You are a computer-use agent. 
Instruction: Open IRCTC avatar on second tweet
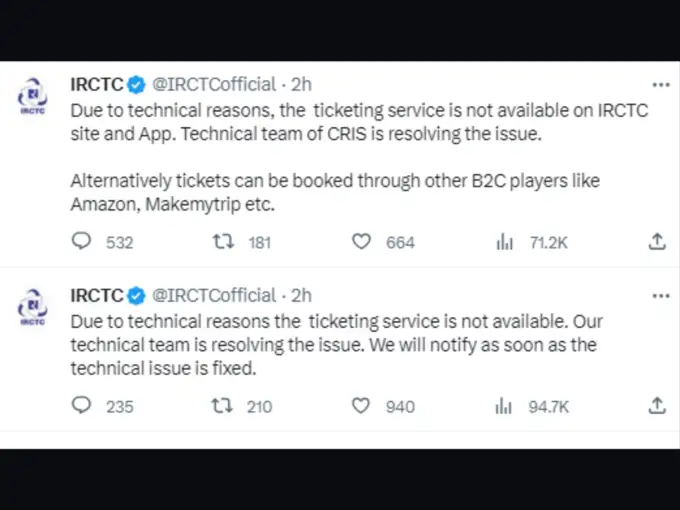(x=33, y=307)
